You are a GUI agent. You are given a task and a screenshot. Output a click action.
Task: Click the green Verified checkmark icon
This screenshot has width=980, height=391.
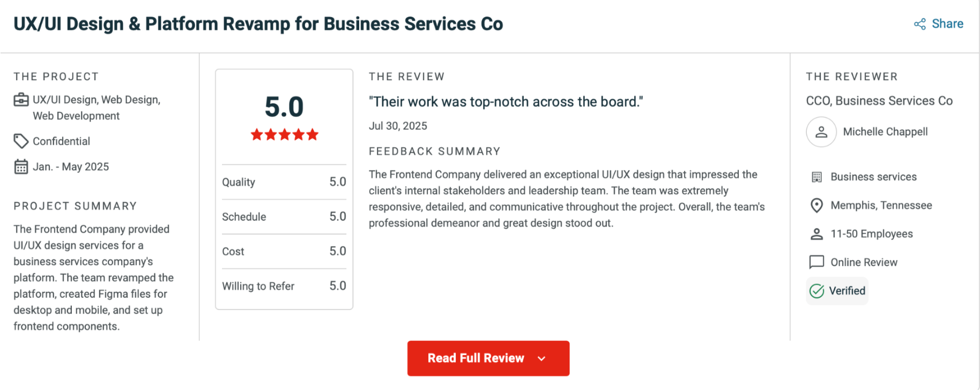click(816, 291)
